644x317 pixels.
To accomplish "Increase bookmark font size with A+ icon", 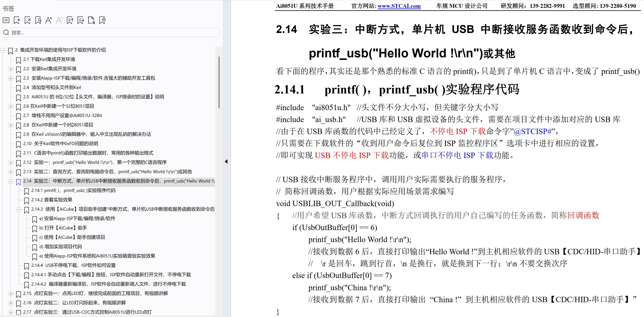I will click(49, 20).
